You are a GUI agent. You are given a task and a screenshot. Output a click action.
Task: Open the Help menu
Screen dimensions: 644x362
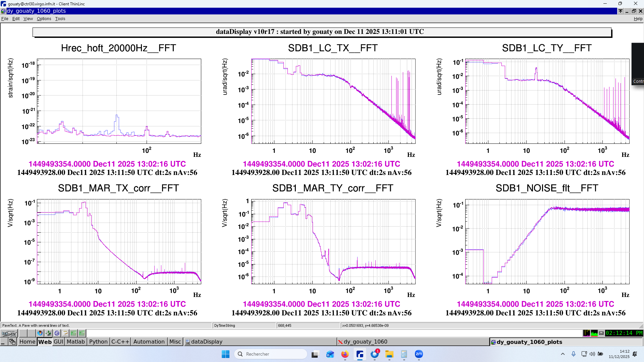[x=638, y=19]
